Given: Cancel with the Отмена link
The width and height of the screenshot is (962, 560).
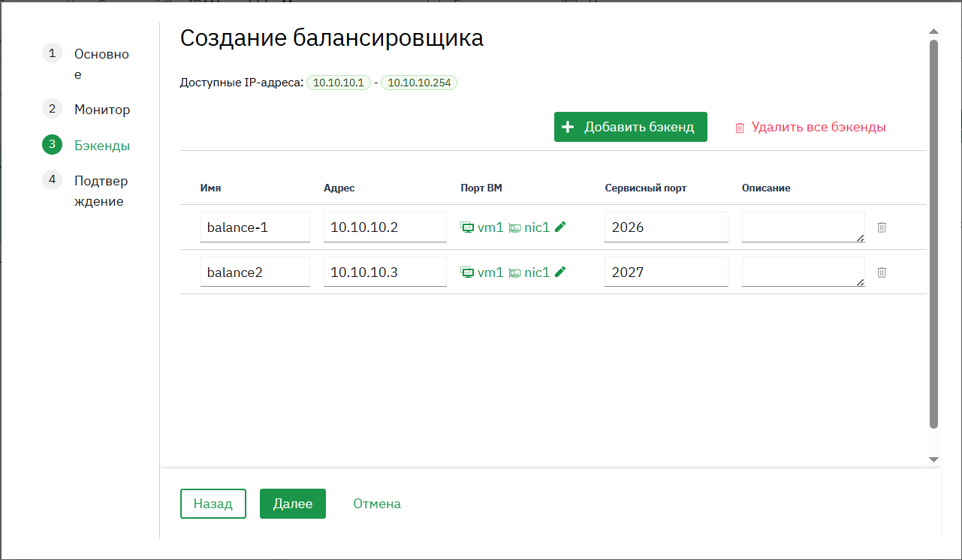Looking at the screenshot, I should (x=377, y=504).
